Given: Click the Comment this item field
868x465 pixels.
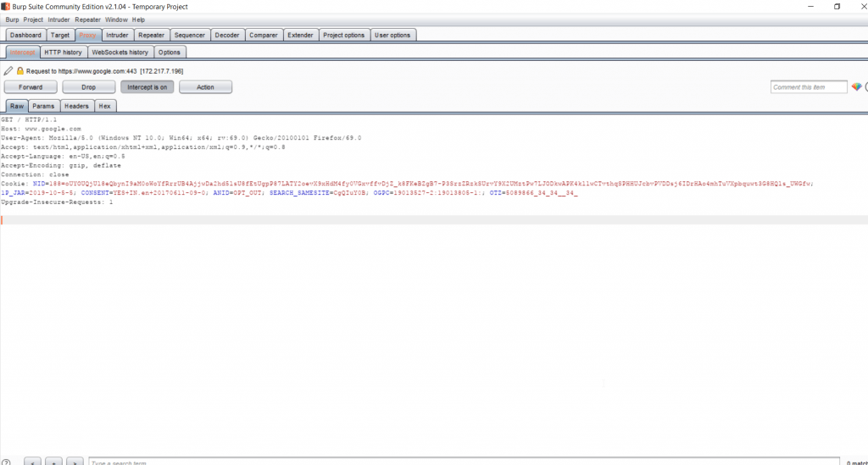Looking at the screenshot, I should tap(809, 86).
